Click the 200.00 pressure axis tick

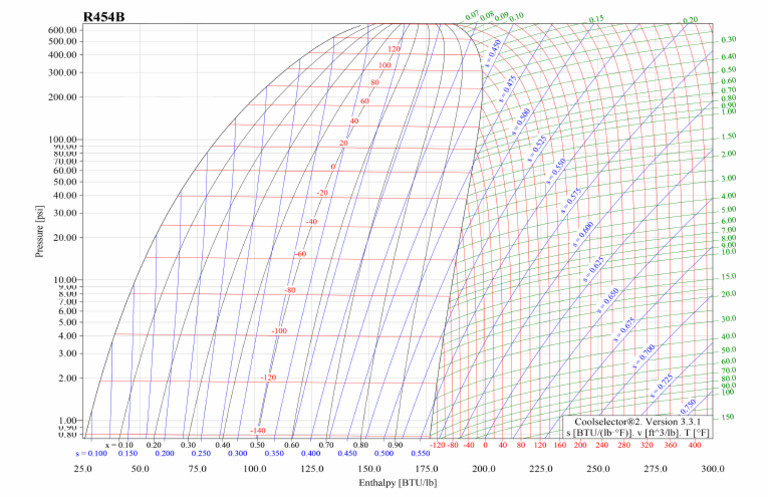(x=62, y=97)
